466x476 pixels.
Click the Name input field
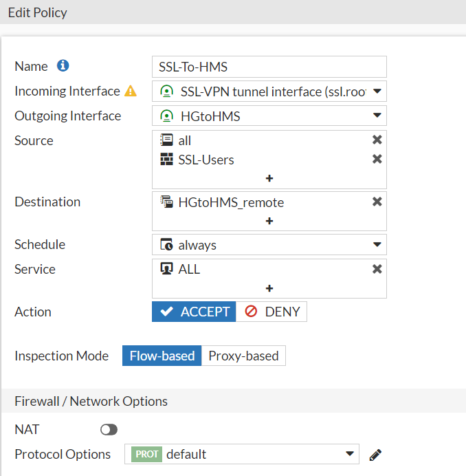269,67
